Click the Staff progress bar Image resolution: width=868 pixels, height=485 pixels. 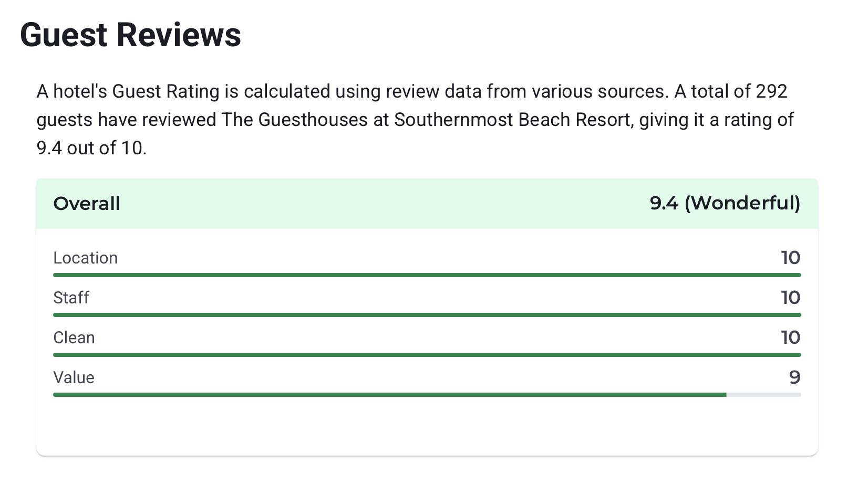coord(427,315)
